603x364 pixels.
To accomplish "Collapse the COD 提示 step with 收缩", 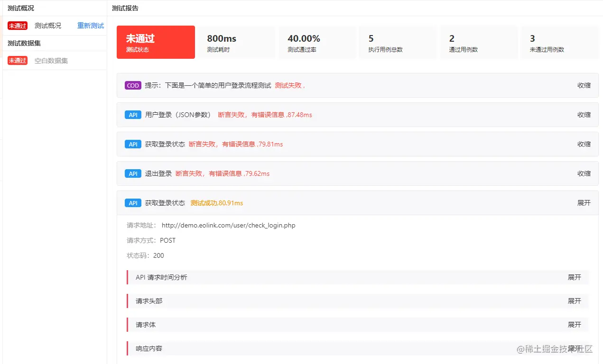I will 584,85.
